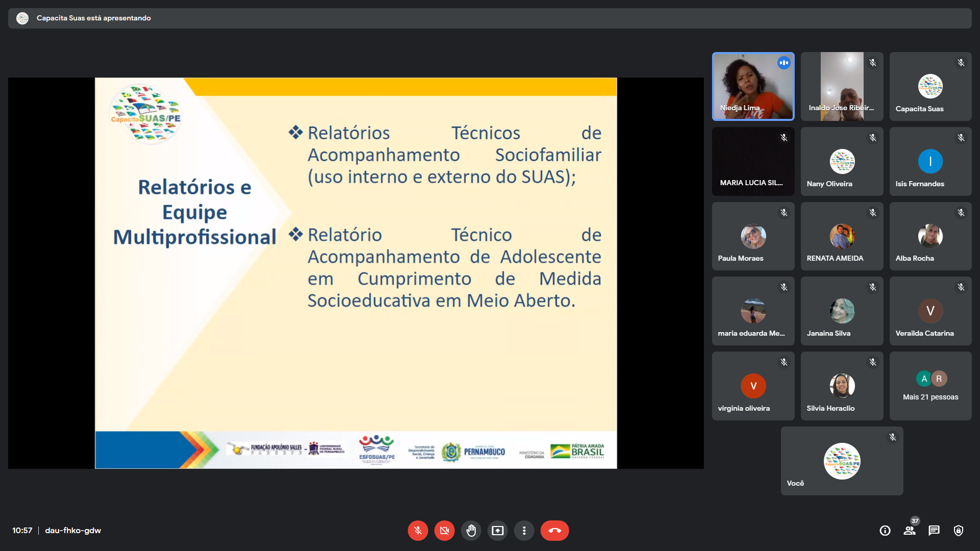Open the chat panel icon
980x551 pixels.
coord(934,531)
